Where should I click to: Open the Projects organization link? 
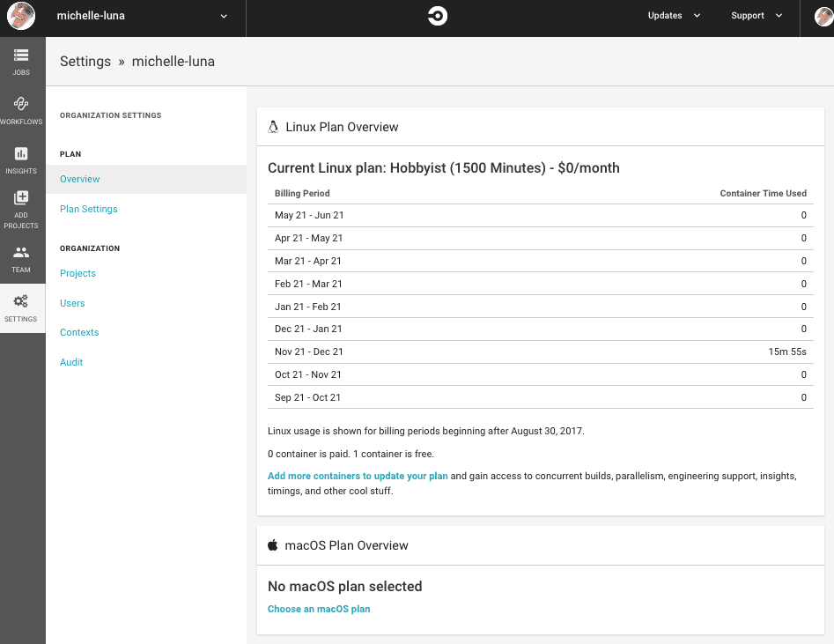tap(77, 273)
